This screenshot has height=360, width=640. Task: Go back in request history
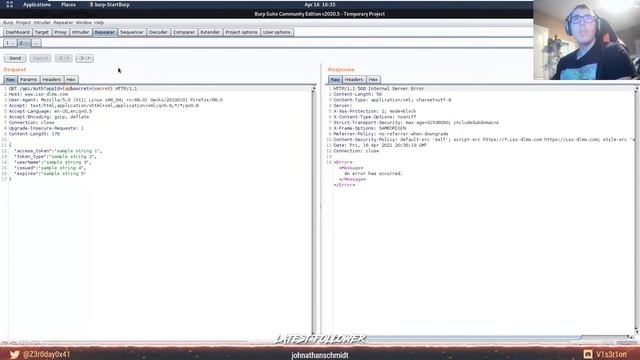[61, 58]
